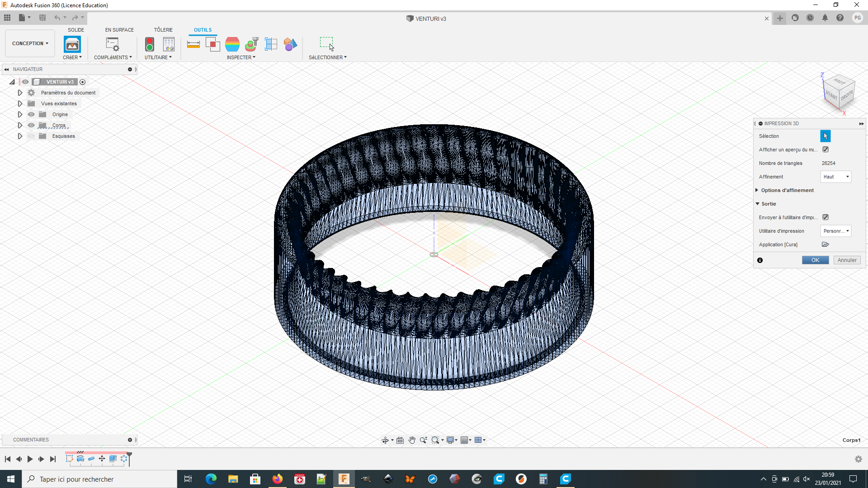Expand the Esquisses tree folder
This screenshot has width=868, height=488.
20,136
